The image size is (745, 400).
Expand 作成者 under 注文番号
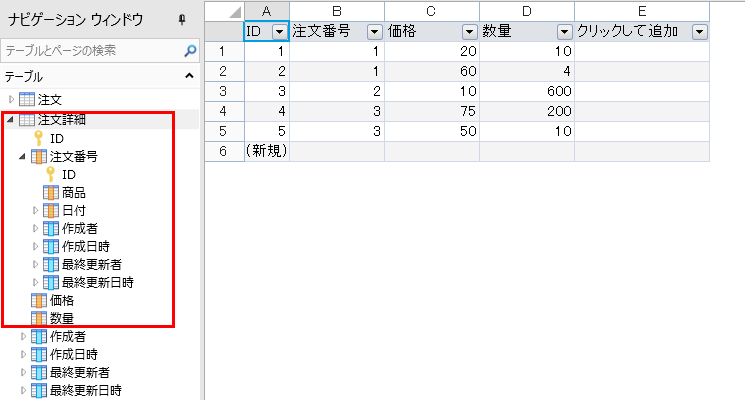pos(35,229)
